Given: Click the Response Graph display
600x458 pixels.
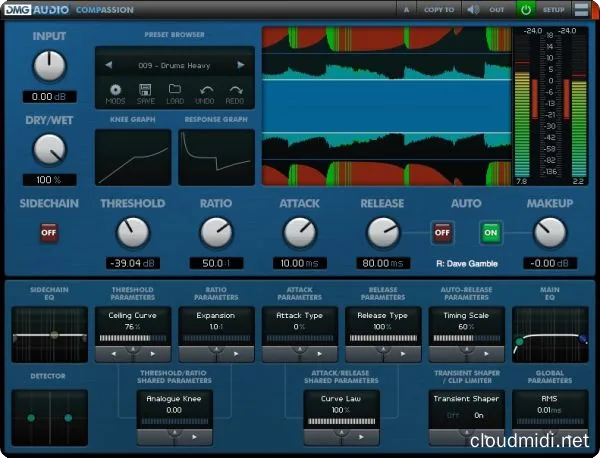Looking at the screenshot, I should coord(217,157).
